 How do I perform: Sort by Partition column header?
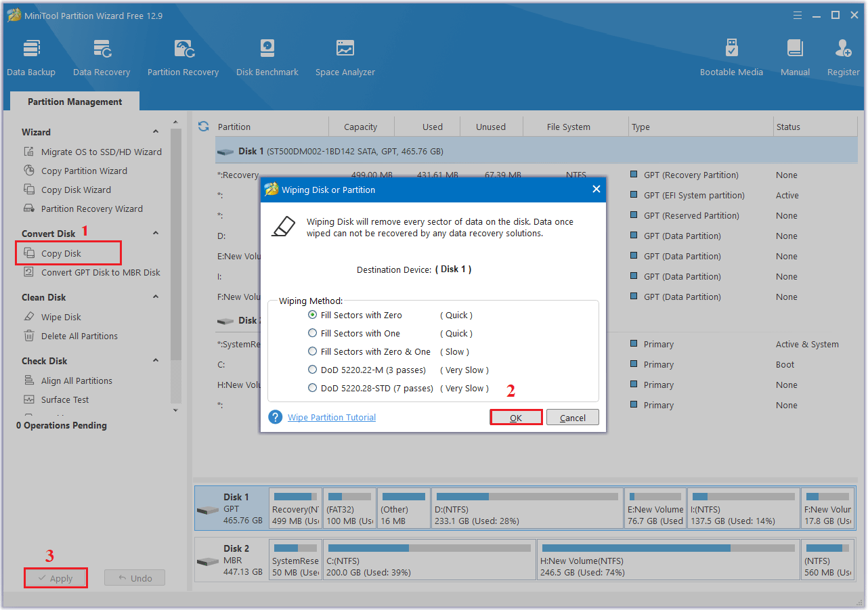click(234, 127)
